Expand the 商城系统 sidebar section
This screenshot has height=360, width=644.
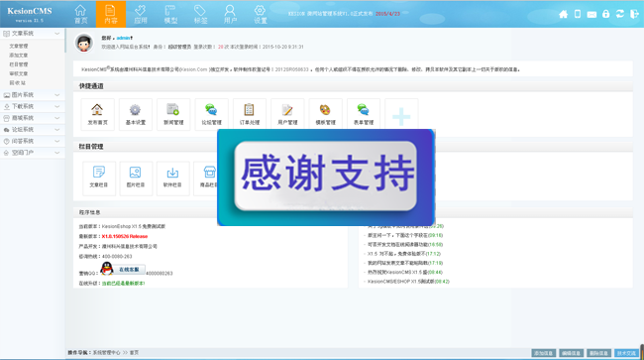(32, 118)
